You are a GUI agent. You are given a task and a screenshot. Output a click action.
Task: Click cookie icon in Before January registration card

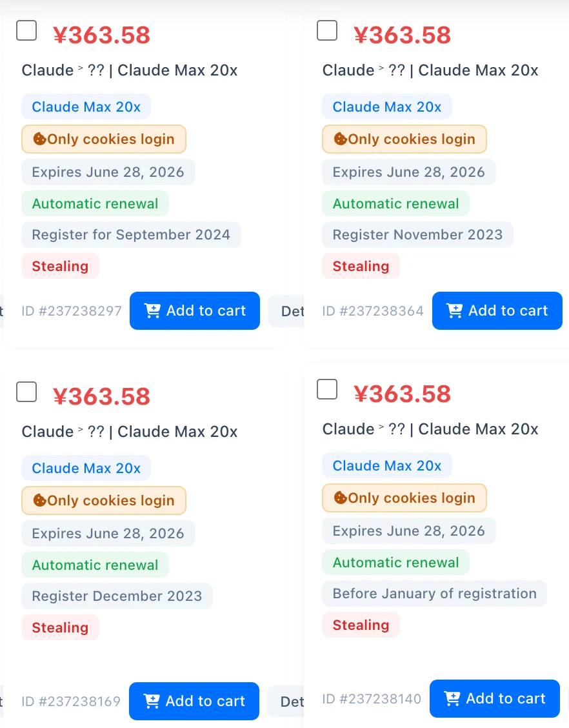(x=341, y=498)
